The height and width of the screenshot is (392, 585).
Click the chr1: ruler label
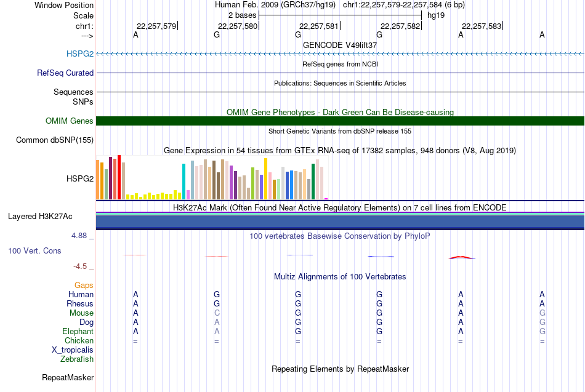(85, 26)
